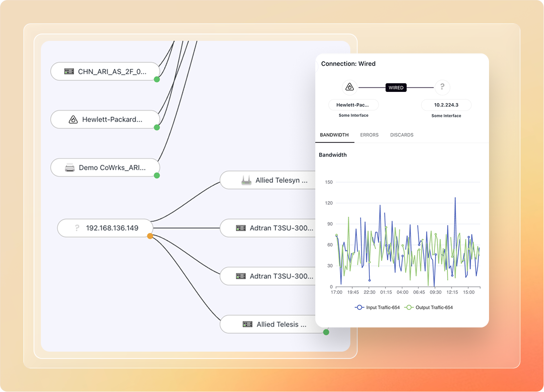The image size is (544, 392).
Task: Expand the green dot under Allied Telesis node
Action: [326, 332]
